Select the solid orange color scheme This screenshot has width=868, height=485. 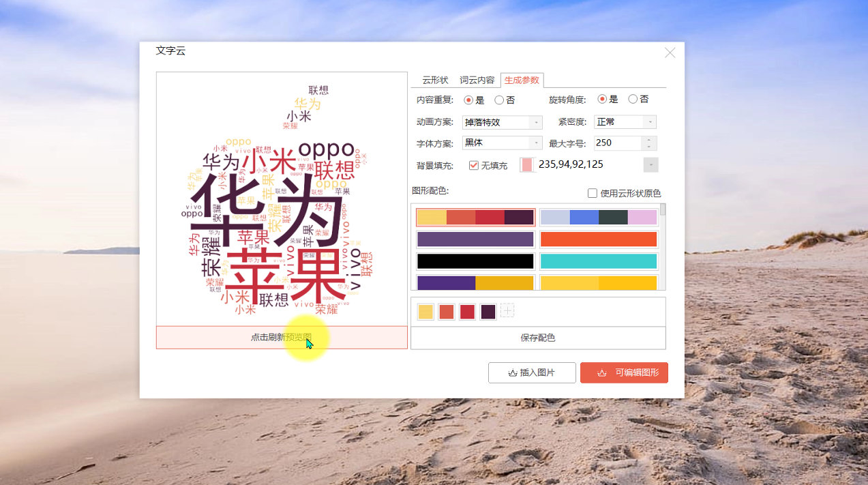pos(599,239)
